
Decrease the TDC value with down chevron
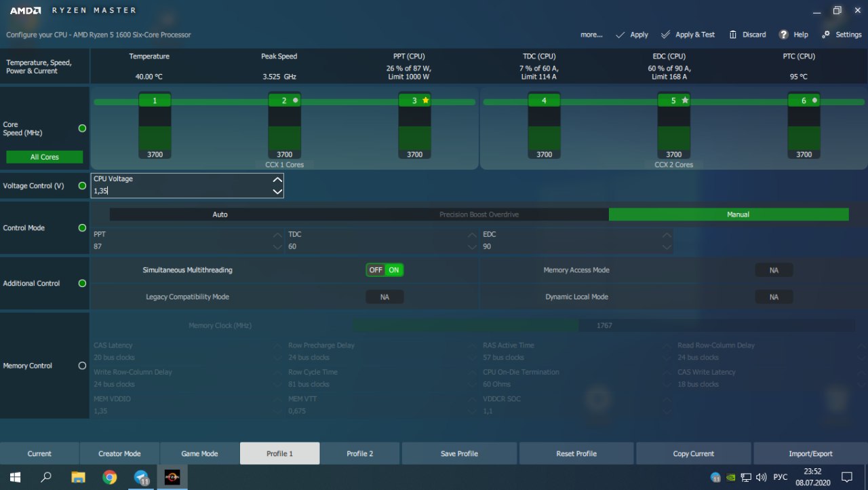pos(472,247)
